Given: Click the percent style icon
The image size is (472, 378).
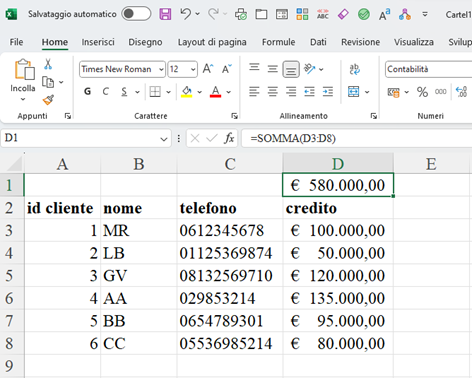Looking at the screenshot, I should click(422, 92).
